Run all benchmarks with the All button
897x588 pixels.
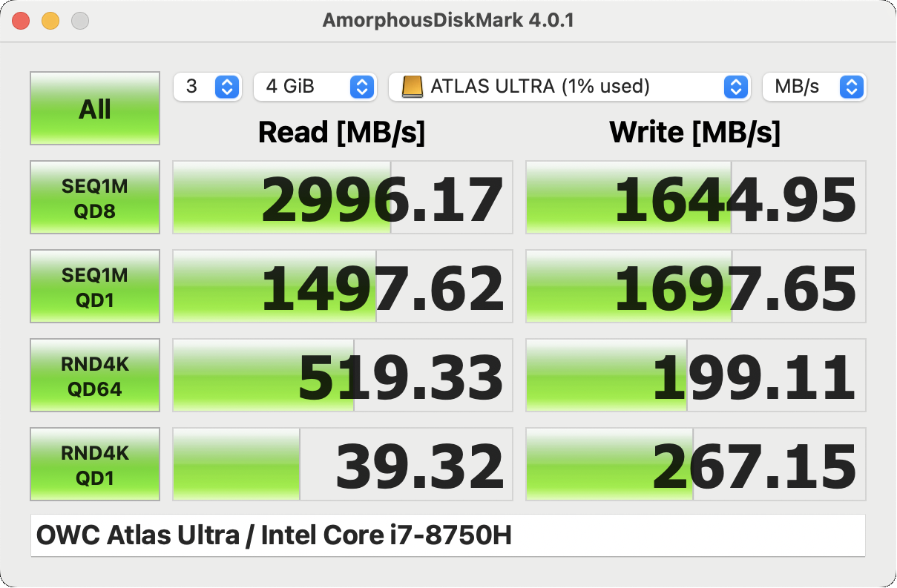click(95, 109)
